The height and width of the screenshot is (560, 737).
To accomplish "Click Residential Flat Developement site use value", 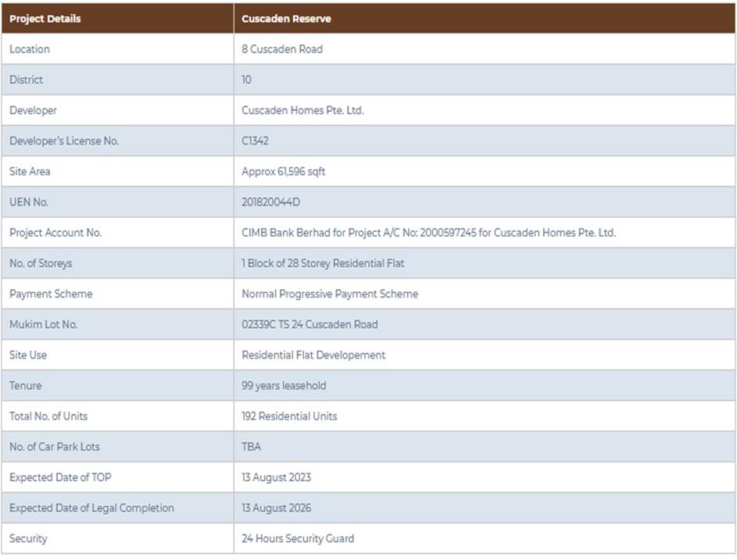I will click(313, 355).
